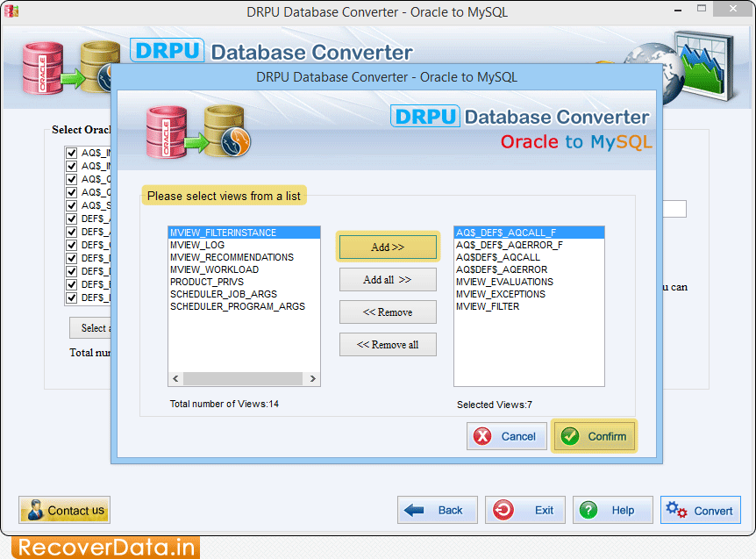Select AQ$DEF$_AQERROR in selected views

pos(529,269)
